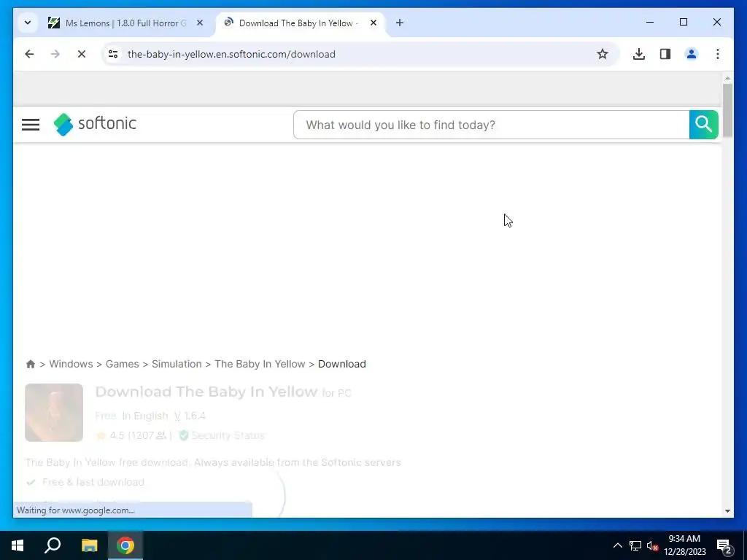Close the Baby In Yellow tab
This screenshot has width=747, height=560.
coord(373,23)
